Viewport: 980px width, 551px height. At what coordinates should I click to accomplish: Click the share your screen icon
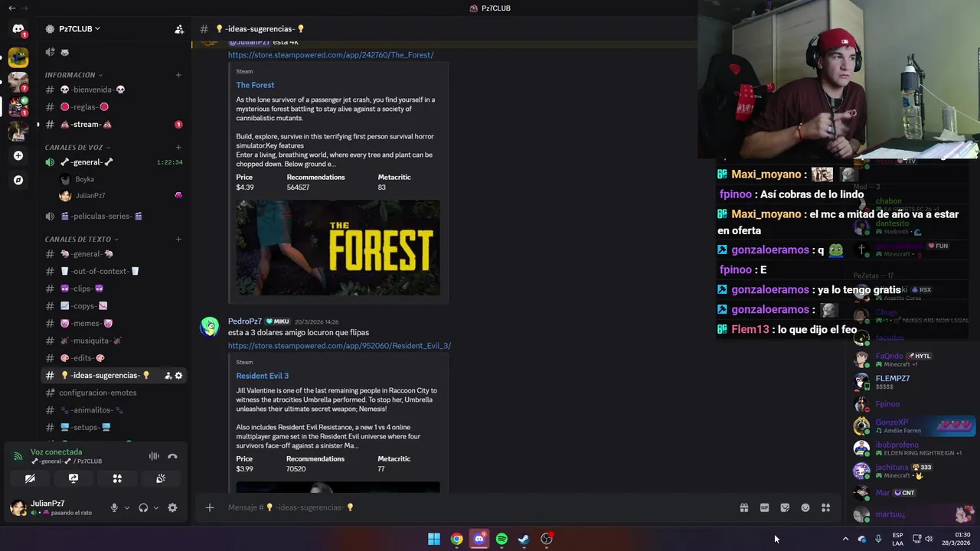coord(73,478)
